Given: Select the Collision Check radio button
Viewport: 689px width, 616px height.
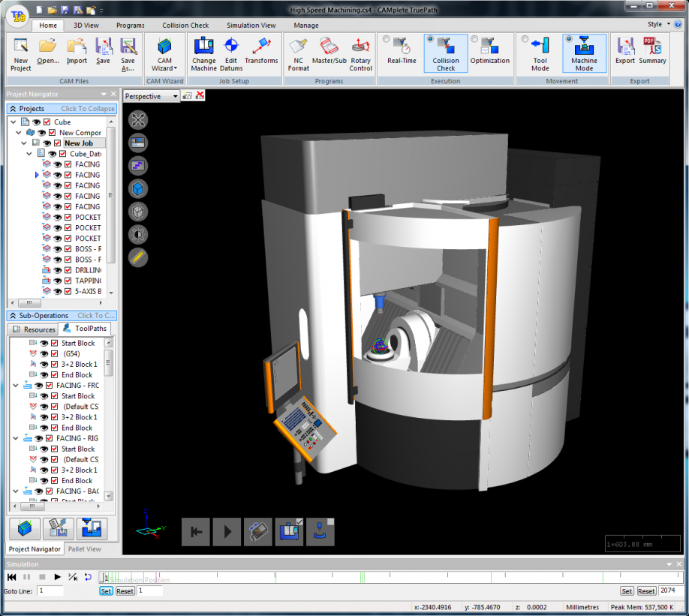Looking at the screenshot, I should point(431,39).
